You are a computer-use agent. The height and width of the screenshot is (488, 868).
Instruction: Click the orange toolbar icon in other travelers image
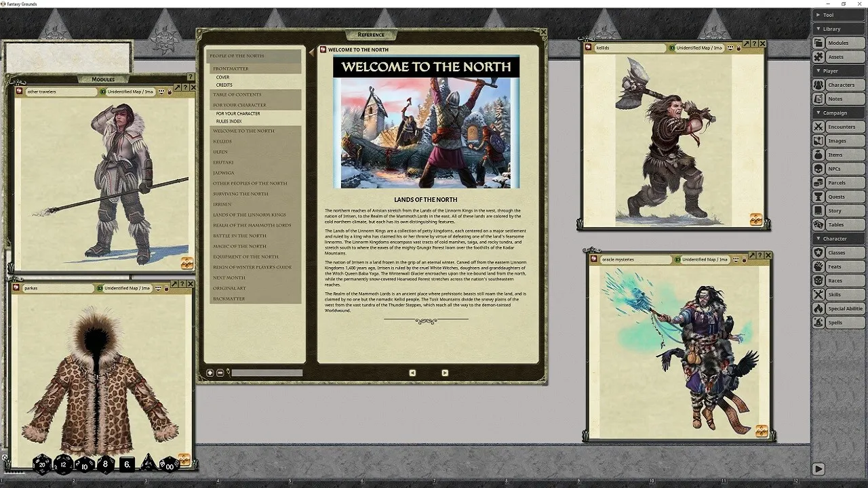coord(187,263)
